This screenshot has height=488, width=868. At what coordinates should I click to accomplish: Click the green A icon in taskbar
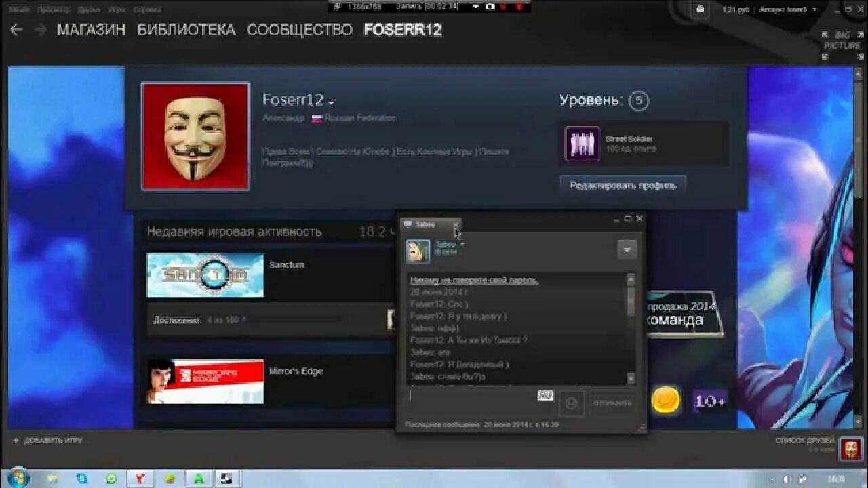pos(199,479)
